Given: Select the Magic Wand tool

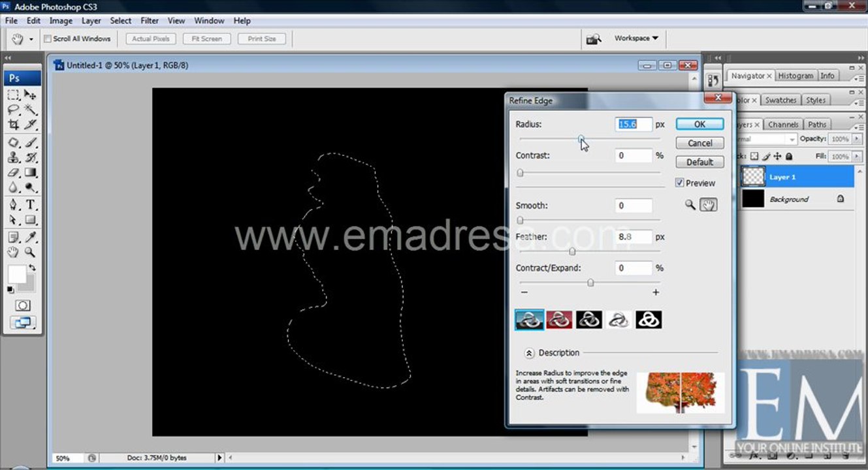Looking at the screenshot, I should click(x=30, y=110).
